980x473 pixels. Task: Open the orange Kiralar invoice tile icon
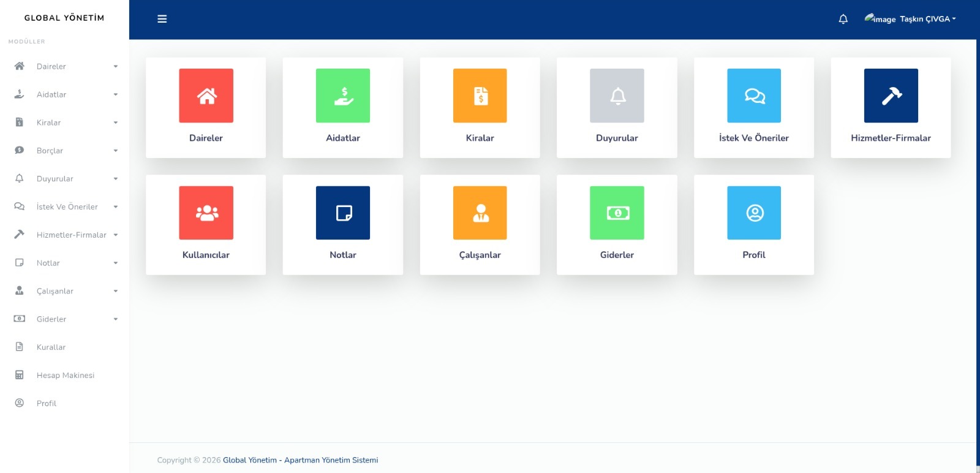(x=480, y=96)
